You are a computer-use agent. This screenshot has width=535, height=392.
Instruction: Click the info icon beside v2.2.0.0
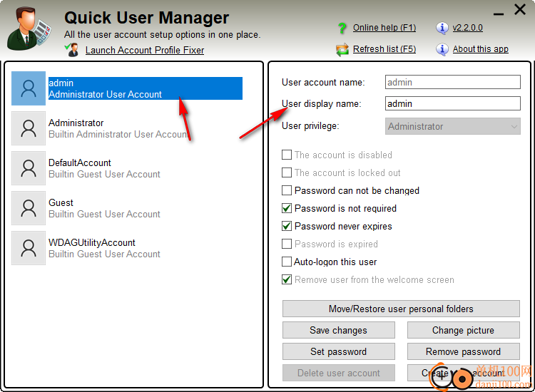coord(442,28)
